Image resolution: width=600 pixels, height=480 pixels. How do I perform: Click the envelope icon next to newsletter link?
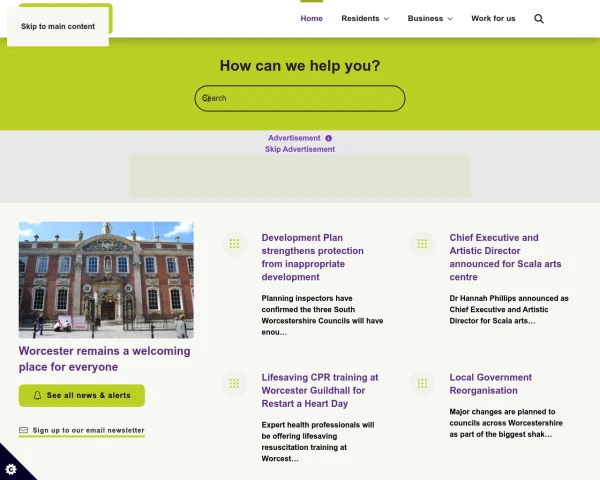pos(23,430)
